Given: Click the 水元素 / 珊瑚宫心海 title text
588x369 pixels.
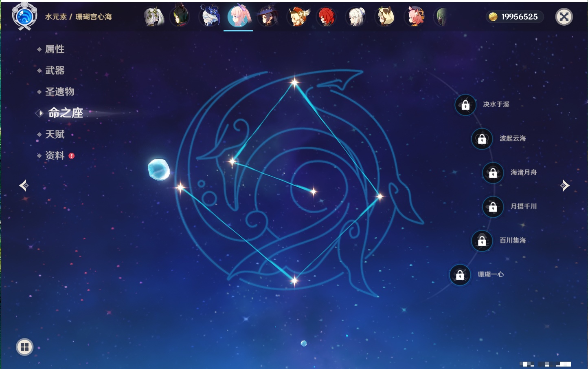Looking at the screenshot, I should [78, 17].
